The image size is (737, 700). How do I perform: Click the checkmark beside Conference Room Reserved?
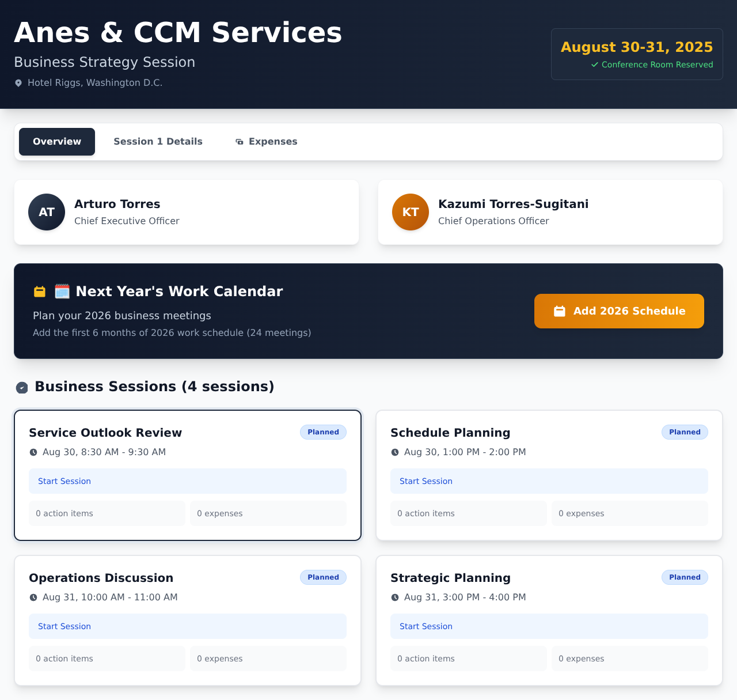click(594, 65)
